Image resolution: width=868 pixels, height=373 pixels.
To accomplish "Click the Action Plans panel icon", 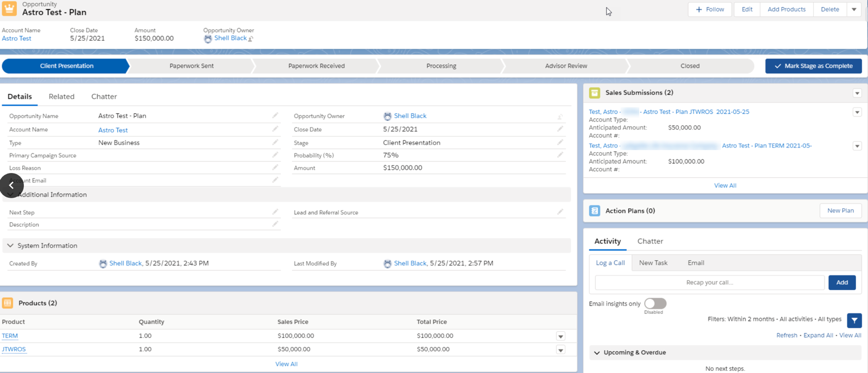I will click(x=595, y=211).
